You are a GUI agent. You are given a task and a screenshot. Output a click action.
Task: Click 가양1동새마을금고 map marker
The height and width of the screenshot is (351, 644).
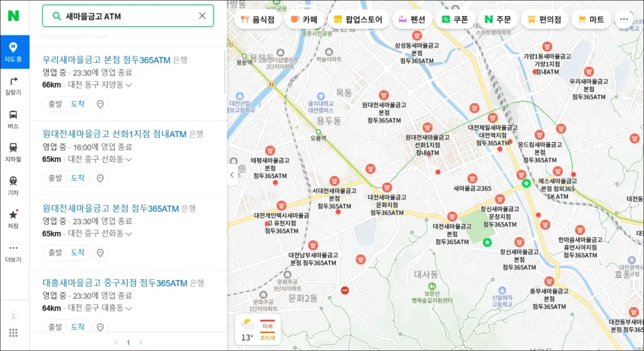[547, 47]
